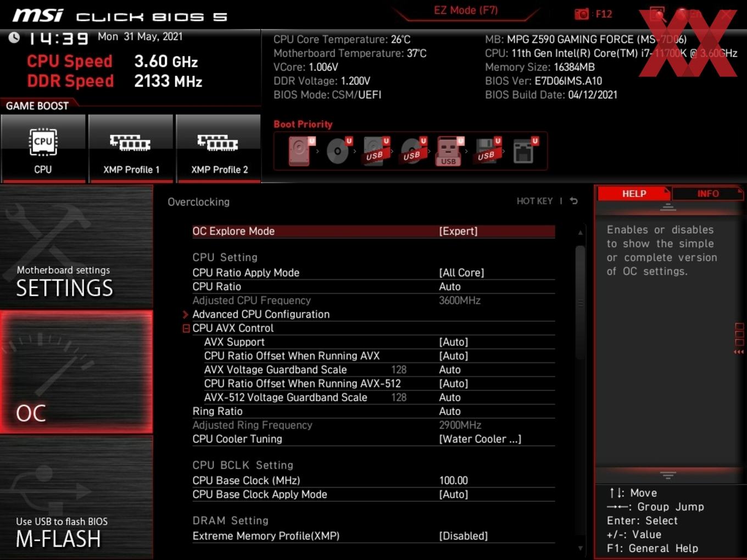Click the BIOS Build Date 04/12/2021 text
This screenshot has height=560, width=747.
551,94
